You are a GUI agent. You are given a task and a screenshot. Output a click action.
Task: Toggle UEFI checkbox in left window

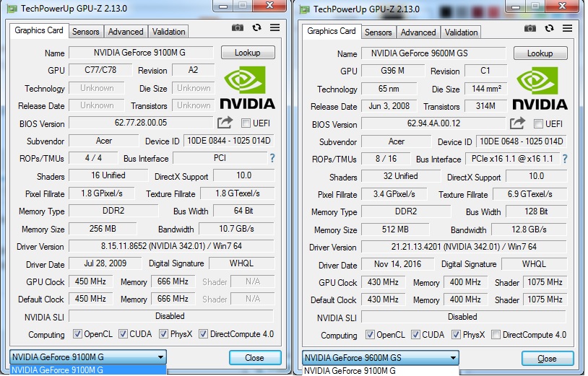[x=246, y=123]
